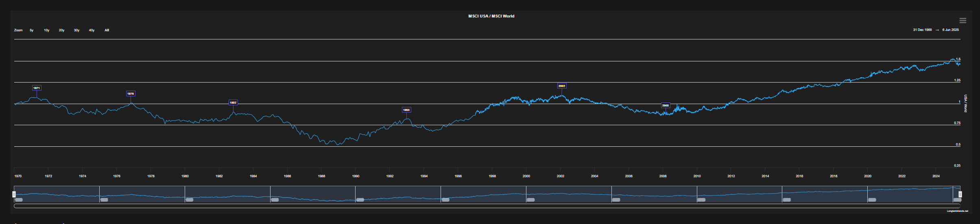
Task: Click the 1976 flag marker
Action: (x=131, y=94)
